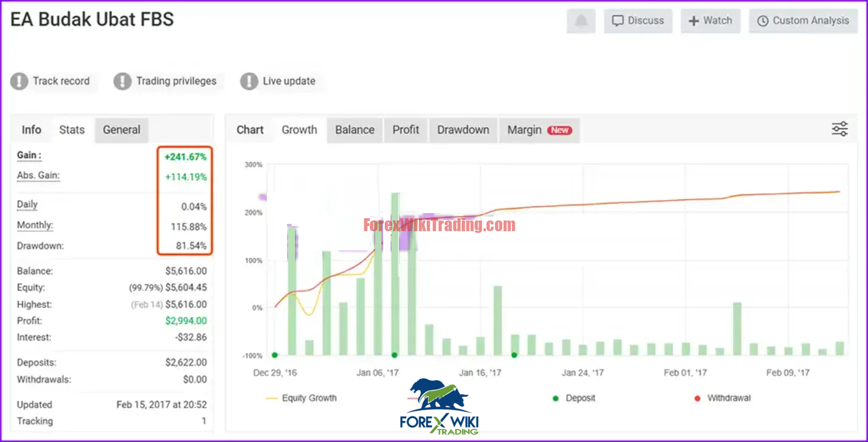Click the 81.54% drawdown value
The width and height of the screenshot is (868, 442).
coord(190,246)
